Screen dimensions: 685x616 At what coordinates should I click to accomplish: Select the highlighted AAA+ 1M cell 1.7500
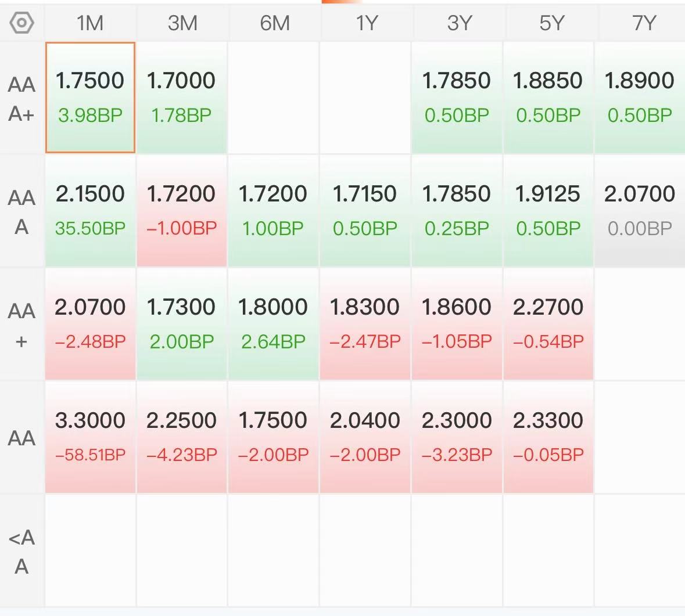click(x=90, y=98)
